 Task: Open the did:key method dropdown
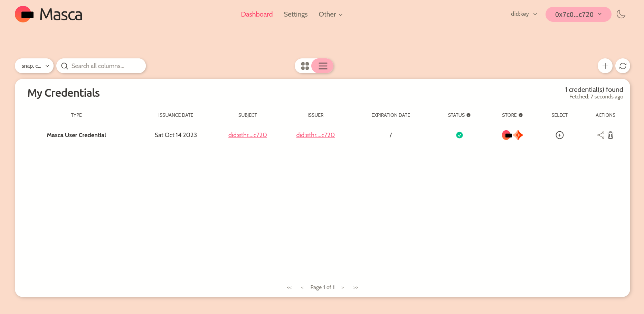[524, 14]
